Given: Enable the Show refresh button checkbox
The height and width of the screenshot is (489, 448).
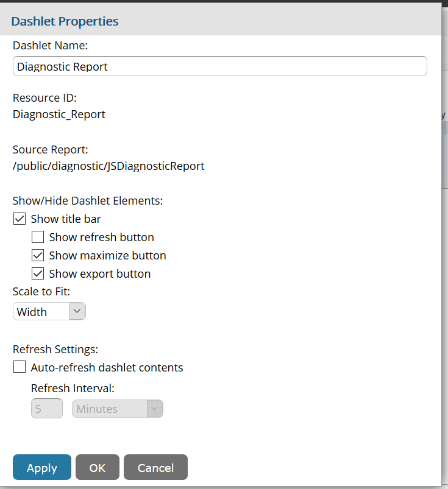Looking at the screenshot, I should pyautogui.click(x=38, y=237).
